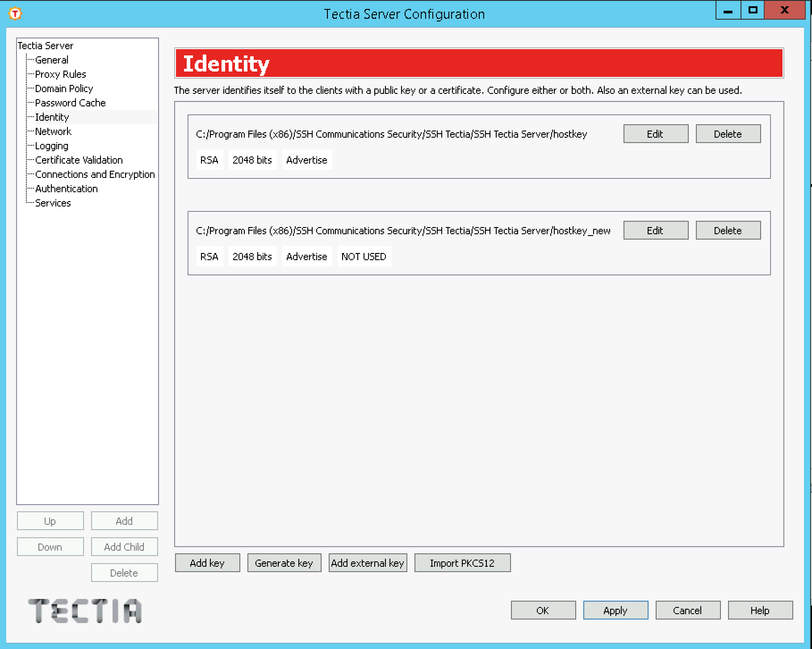Click Add key to add a host key
The height and width of the screenshot is (649, 812).
207,563
